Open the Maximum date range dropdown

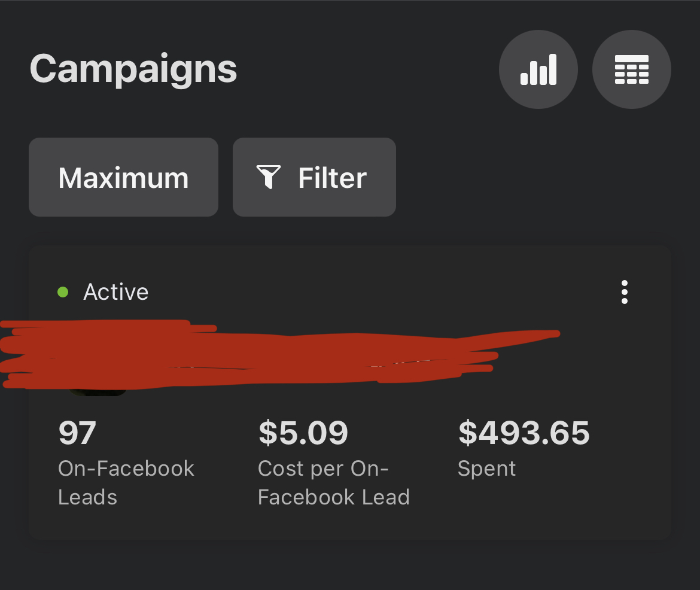click(123, 177)
